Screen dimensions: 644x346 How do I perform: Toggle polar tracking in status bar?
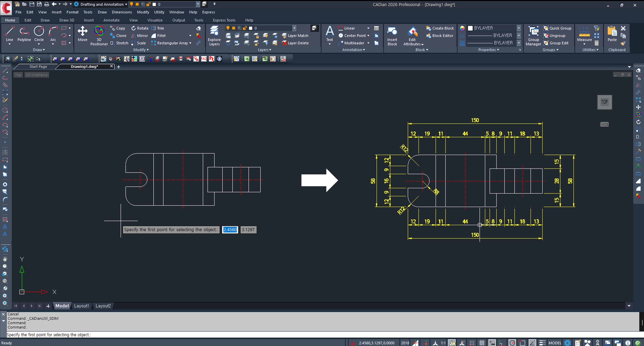(512, 343)
